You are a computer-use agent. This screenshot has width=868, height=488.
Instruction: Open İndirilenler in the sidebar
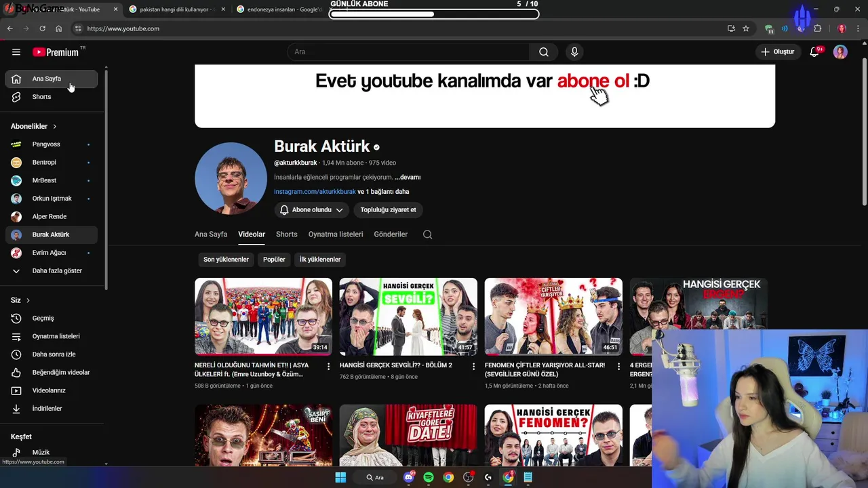point(52,409)
